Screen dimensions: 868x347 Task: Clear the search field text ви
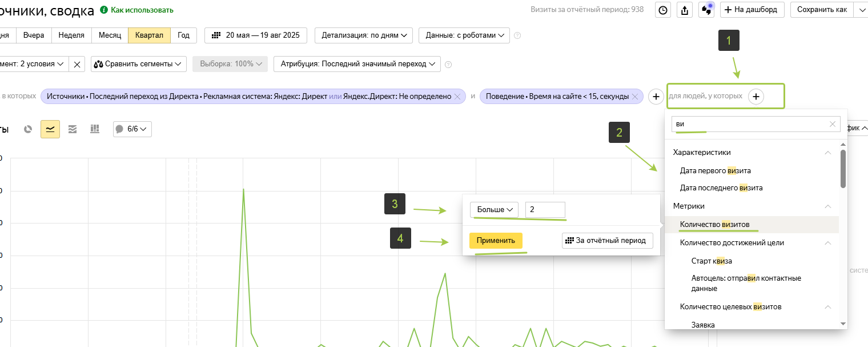833,124
